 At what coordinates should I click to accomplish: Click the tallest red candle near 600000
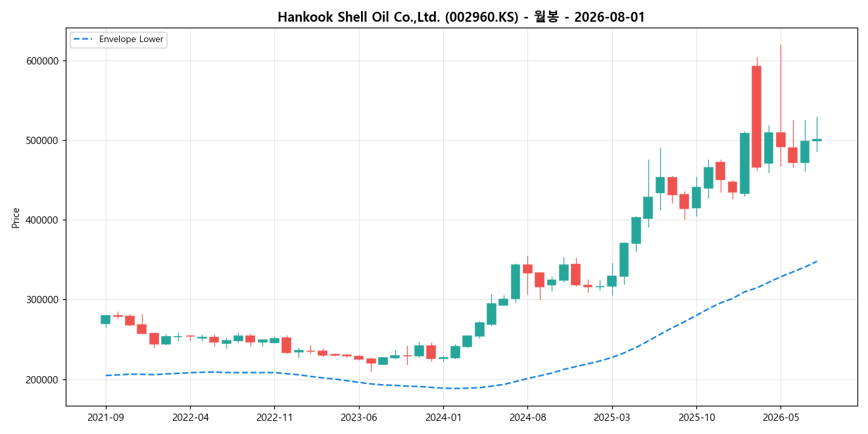[x=756, y=116]
